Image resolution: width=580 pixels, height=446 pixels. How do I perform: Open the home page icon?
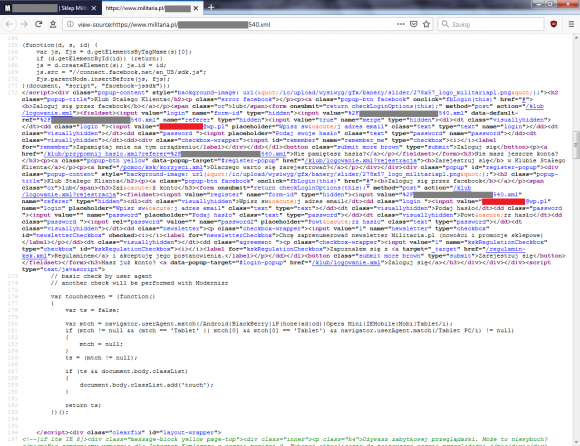(53, 24)
